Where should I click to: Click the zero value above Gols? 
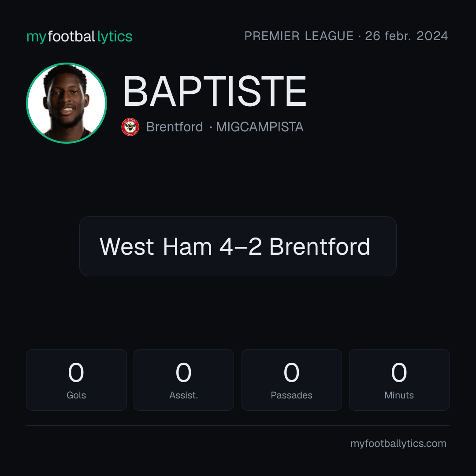76,372
